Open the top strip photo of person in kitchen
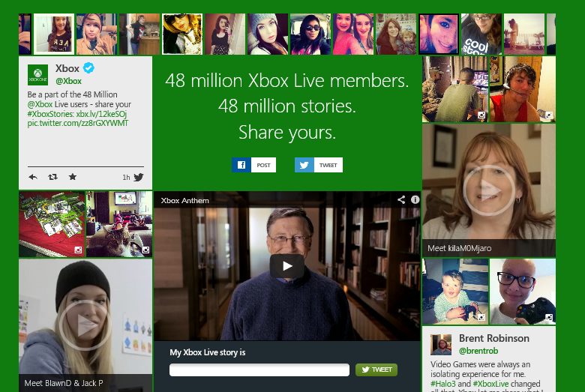Image resolution: width=585 pixels, height=392 pixels. coord(139,34)
